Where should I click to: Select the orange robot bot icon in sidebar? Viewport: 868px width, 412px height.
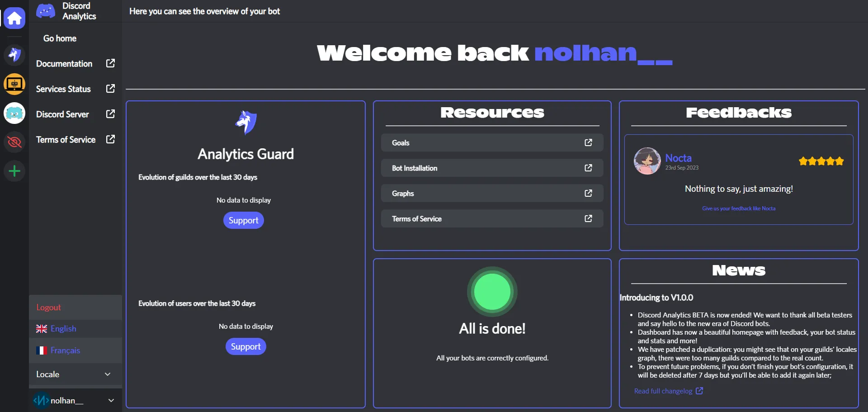(14, 84)
